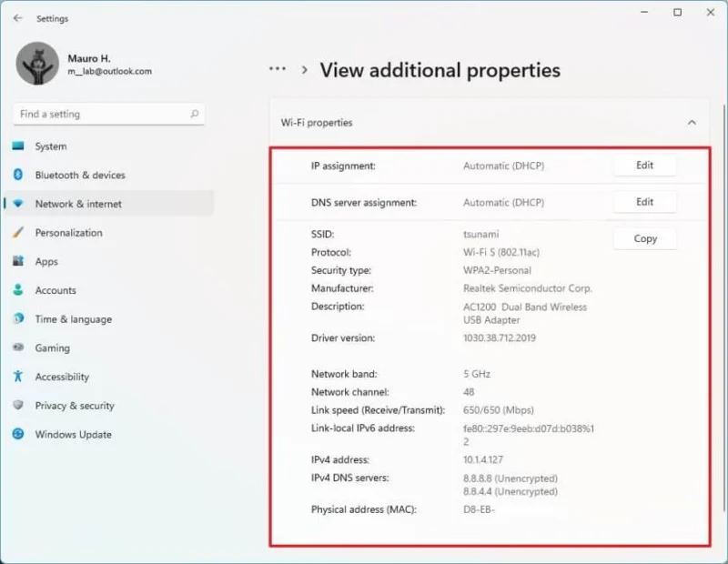Click the System monitor icon
The height and width of the screenshot is (564, 728).
(18, 146)
